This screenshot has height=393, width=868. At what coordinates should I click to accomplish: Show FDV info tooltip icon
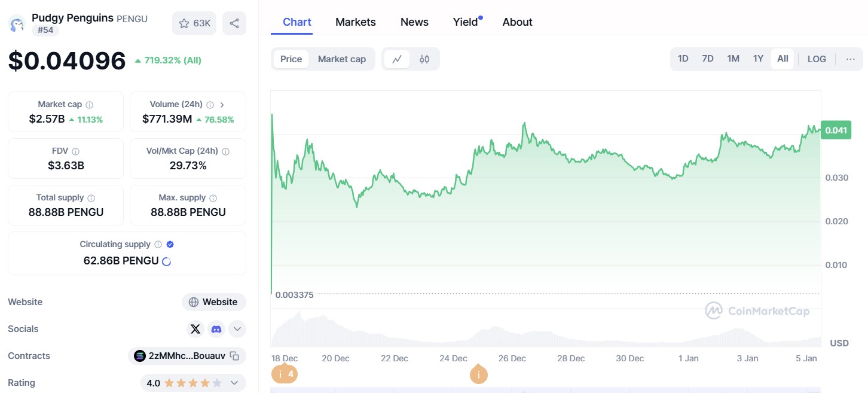click(75, 151)
